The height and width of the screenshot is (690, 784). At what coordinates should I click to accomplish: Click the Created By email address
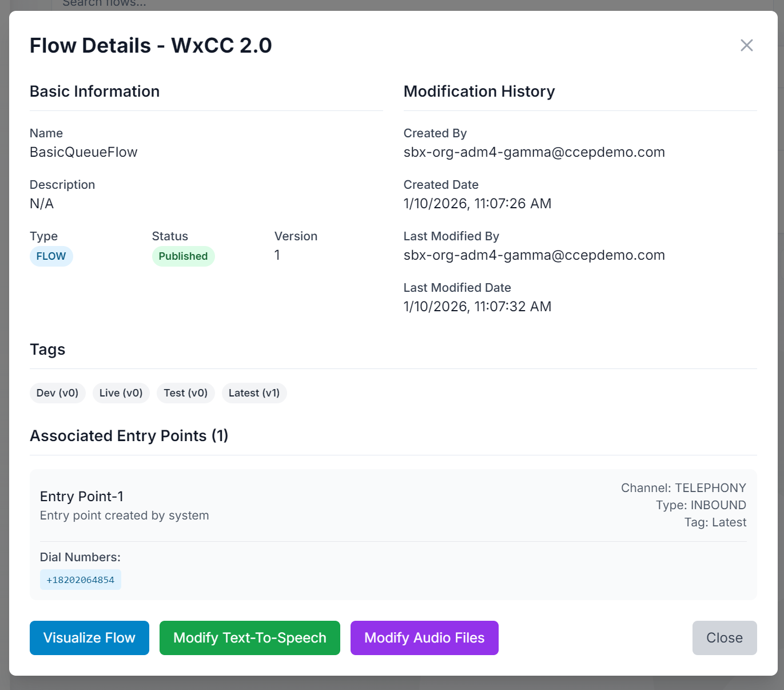534,152
